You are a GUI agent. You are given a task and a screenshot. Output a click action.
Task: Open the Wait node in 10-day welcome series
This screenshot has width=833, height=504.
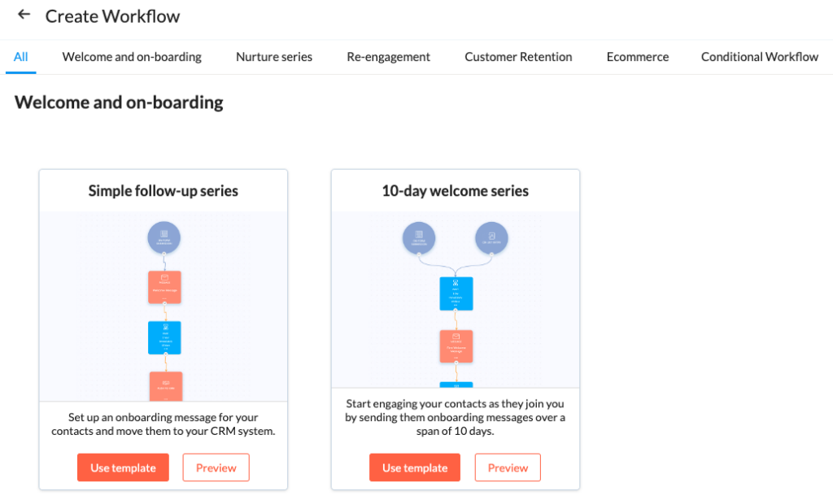point(455,293)
